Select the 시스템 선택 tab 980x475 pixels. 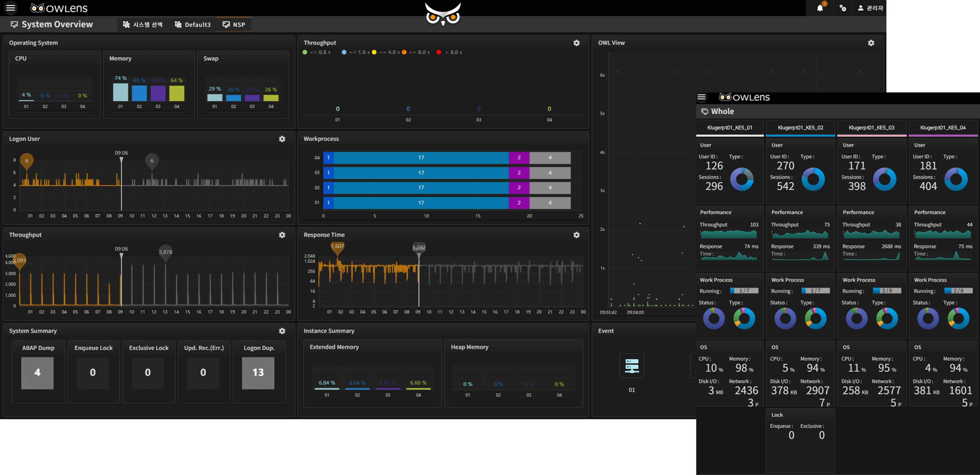coord(143,25)
